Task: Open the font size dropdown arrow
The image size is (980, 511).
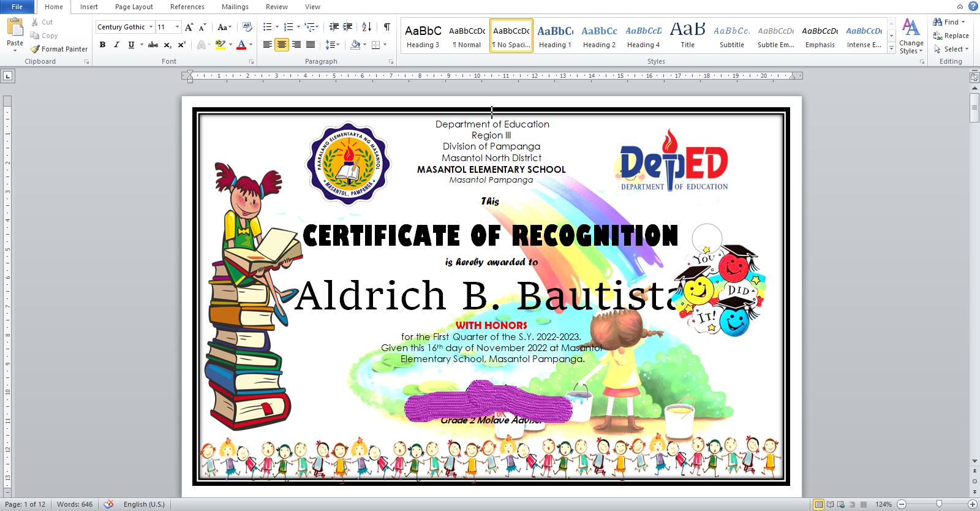Action: pos(178,27)
